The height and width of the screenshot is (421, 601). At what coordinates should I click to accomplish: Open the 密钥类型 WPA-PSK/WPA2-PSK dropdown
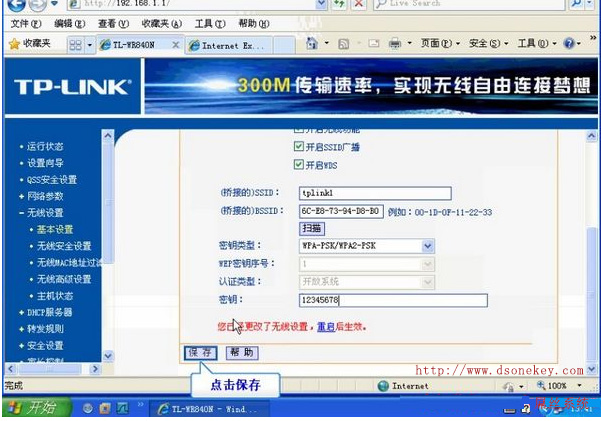pos(428,246)
